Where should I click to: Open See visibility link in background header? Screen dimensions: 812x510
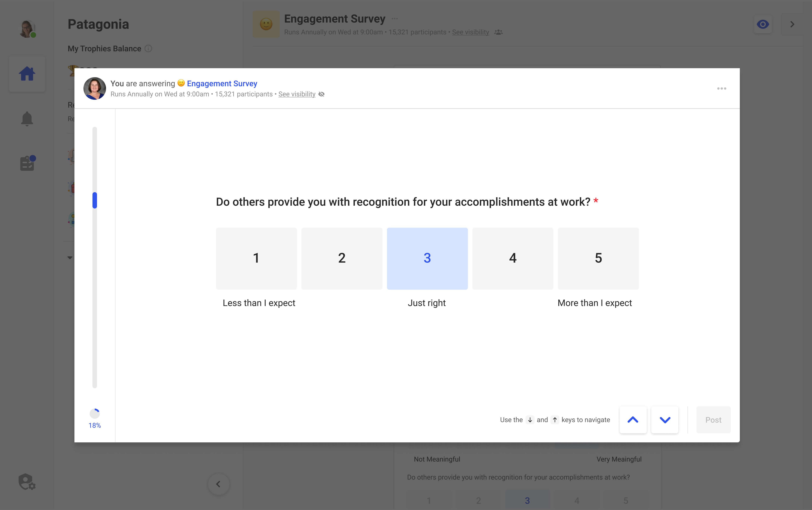pyautogui.click(x=470, y=32)
